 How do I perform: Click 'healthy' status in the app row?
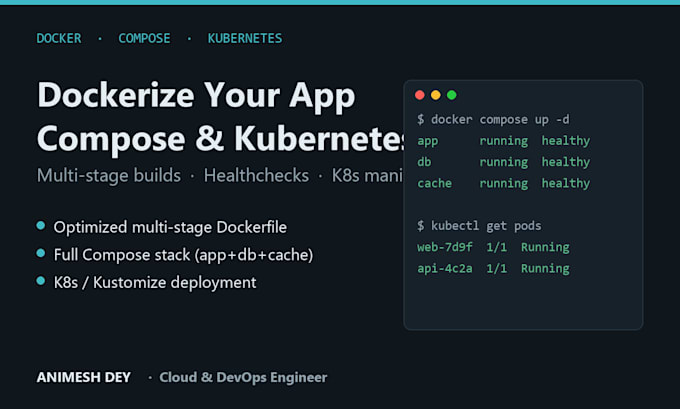click(x=566, y=141)
